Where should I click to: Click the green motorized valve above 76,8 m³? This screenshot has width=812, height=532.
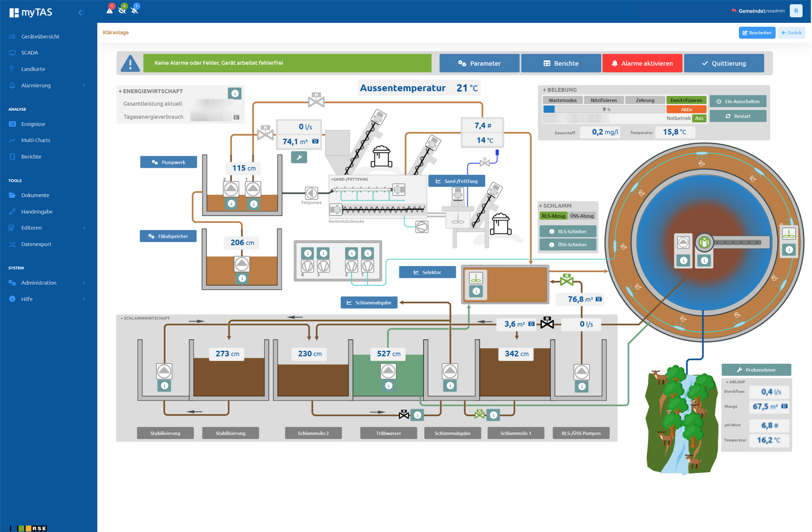[x=567, y=279]
